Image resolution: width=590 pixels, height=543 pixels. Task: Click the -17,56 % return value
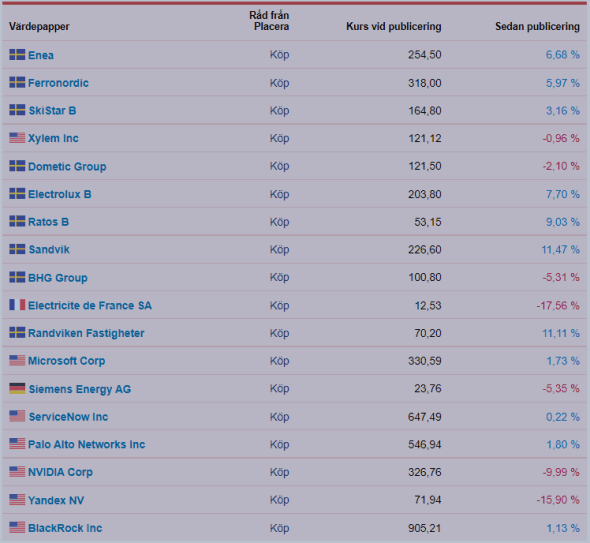[x=558, y=306]
